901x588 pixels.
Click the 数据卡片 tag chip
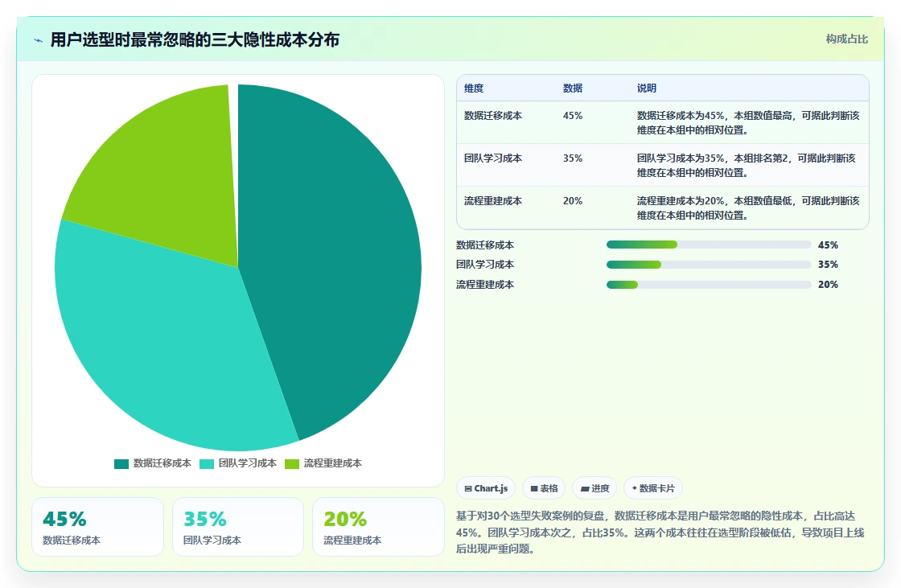pos(653,488)
